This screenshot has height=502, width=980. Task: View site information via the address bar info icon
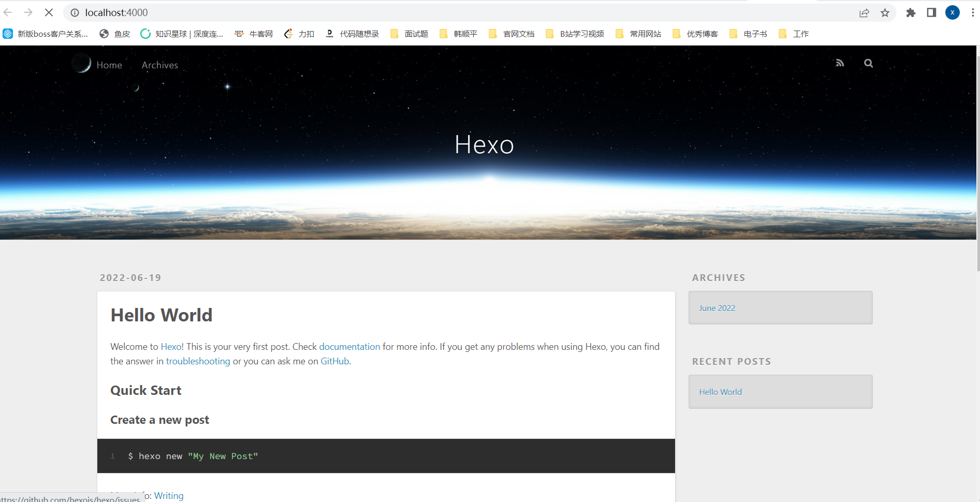click(74, 12)
